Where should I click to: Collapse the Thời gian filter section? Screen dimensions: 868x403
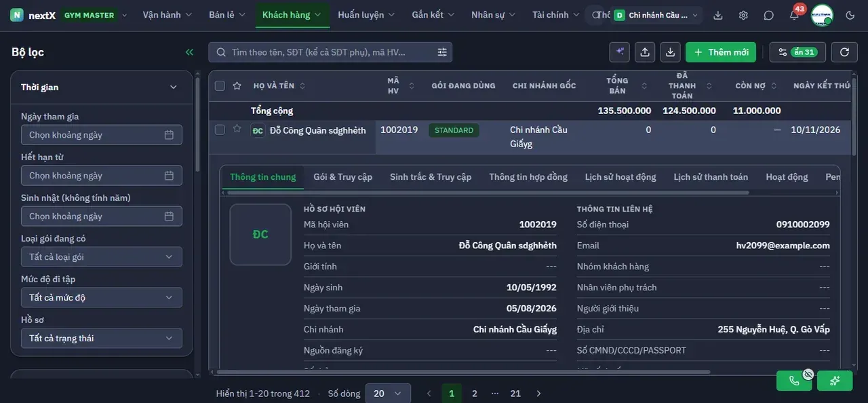pos(173,88)
